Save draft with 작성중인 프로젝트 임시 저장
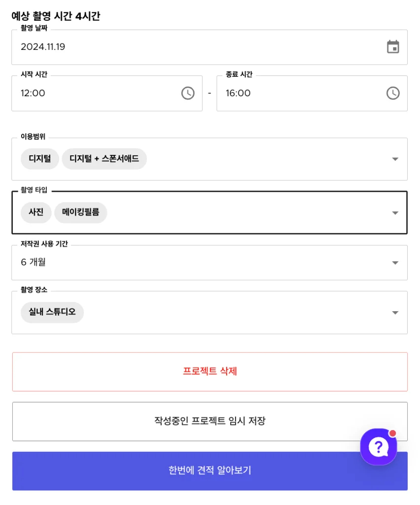The width and height of the screenshot is (420, 505). click(210, 422)
